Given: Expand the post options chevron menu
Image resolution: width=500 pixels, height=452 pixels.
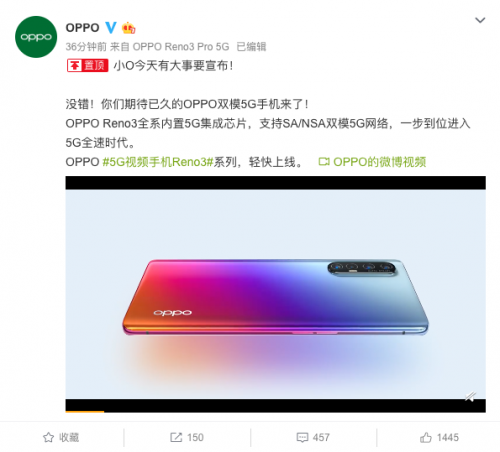Looking at the screenshot, I should (x=480, y=20).
